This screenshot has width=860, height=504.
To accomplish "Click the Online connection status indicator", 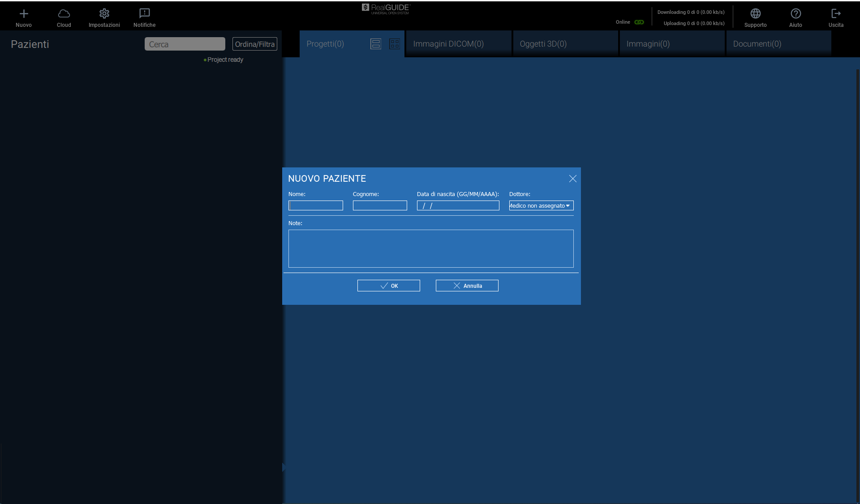I will point(639,22).
